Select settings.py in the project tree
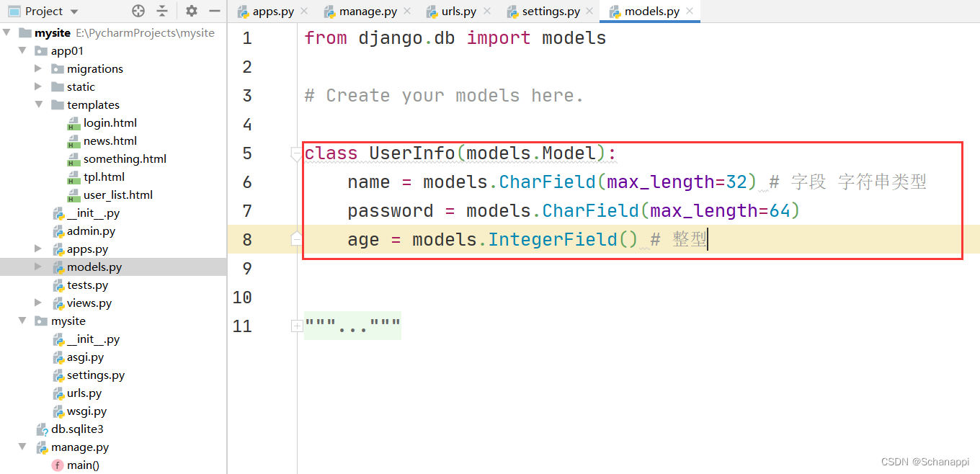The width and height of the screenshot is (980, 474). [96, 375]
